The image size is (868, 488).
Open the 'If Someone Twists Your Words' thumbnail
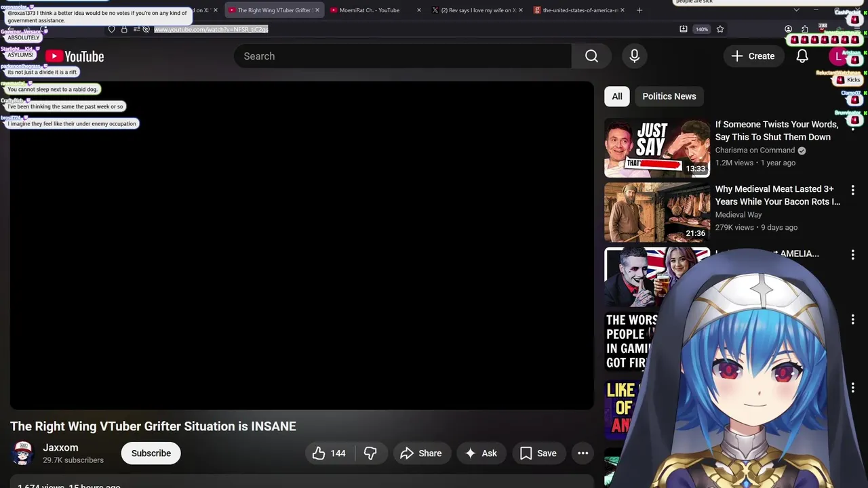(657, 148)
